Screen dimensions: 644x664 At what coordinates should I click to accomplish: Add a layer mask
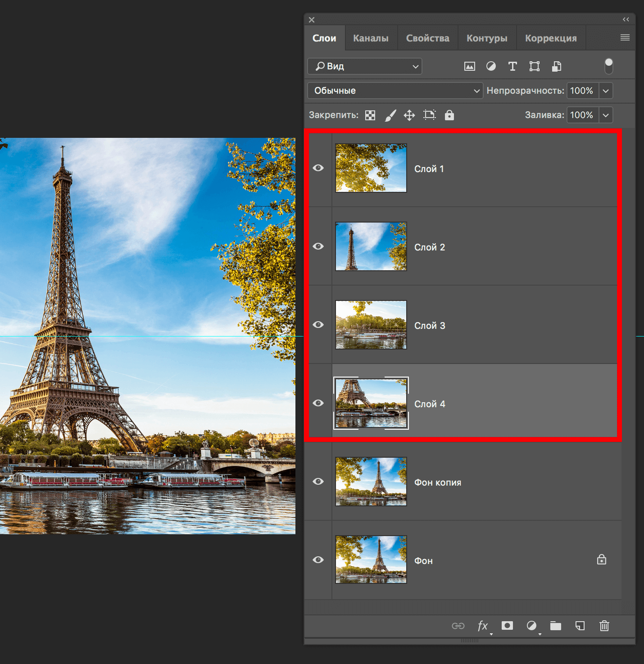click(507, 626)
